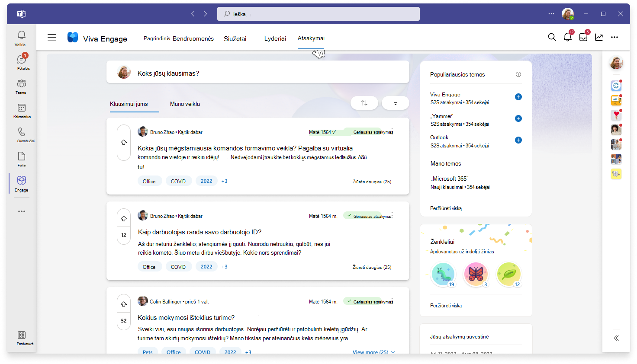
Task: Click the 'Koks jūsų klausimas?' question box
Action: click(258, 72)
